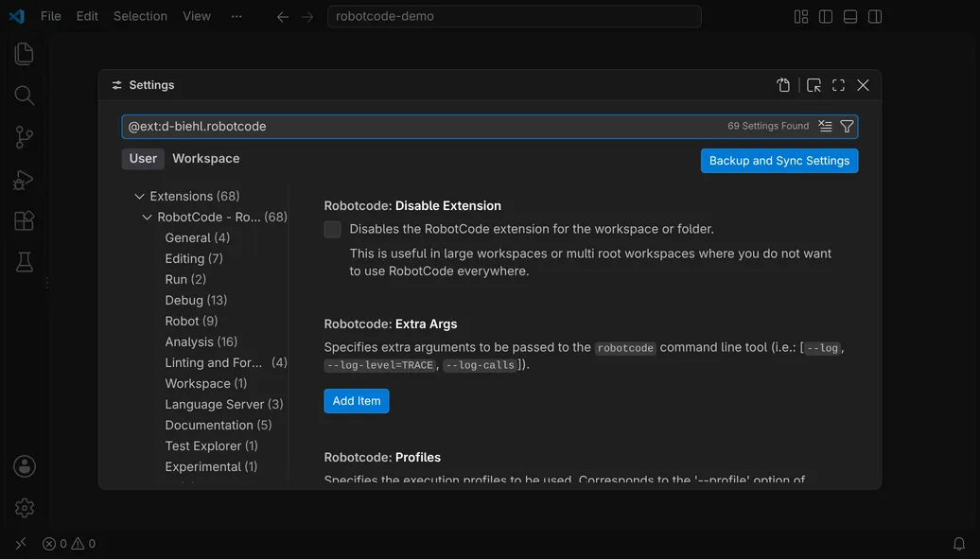
Task: Click the move settings editor window icon
Action: point(814,85)
